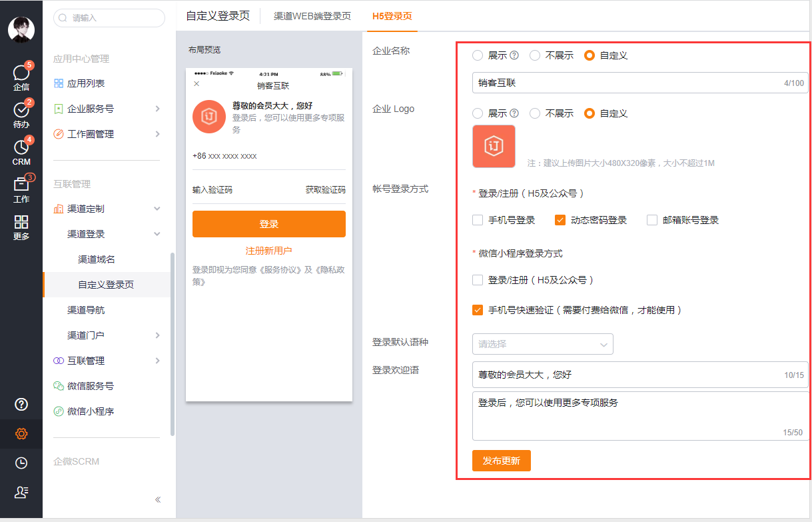812x522 pixels.
Task: Open the 待办 to-do icon
Action: click(x=21, y=113)
